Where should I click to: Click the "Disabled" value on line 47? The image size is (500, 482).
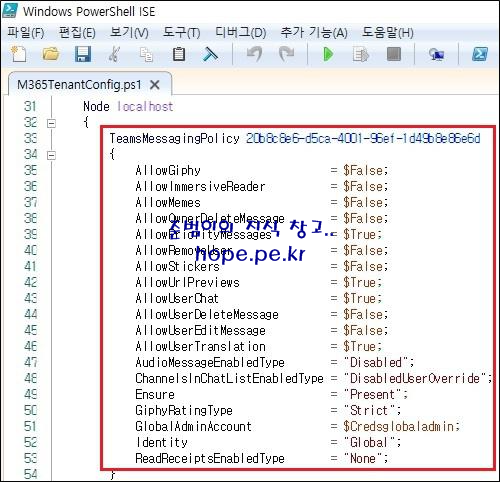(377, 362)
